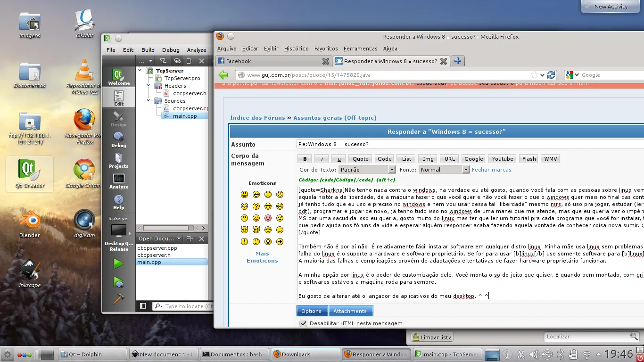
Task: Open the volume control in system tray
Action: [534, 354]
